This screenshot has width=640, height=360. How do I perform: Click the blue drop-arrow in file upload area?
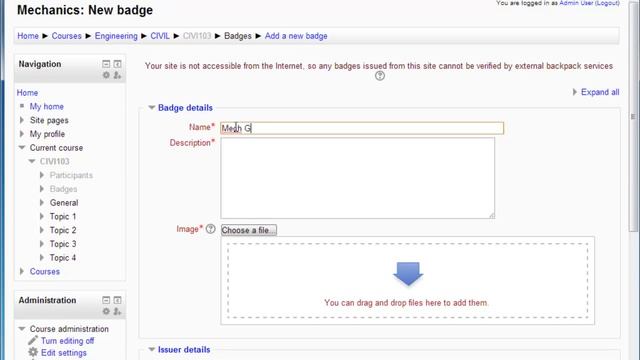[x=408, y=273]
